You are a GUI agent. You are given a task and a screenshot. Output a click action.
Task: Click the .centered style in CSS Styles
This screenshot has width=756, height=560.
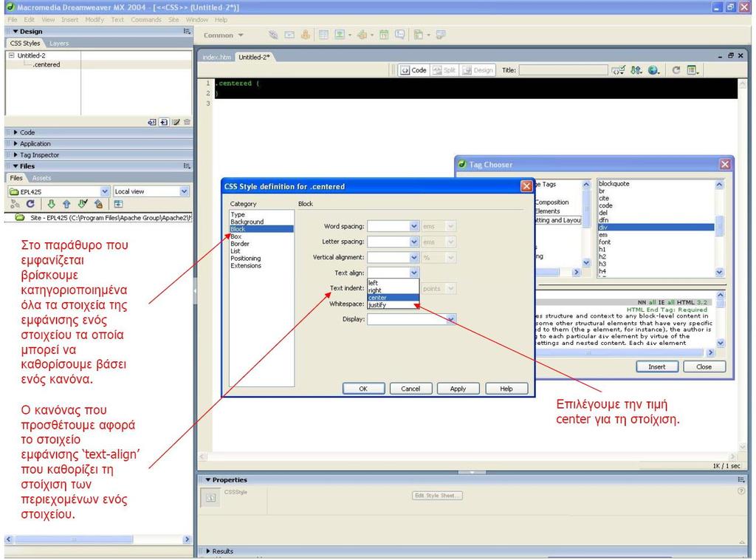pyautogui.click(x=47, y=64)
